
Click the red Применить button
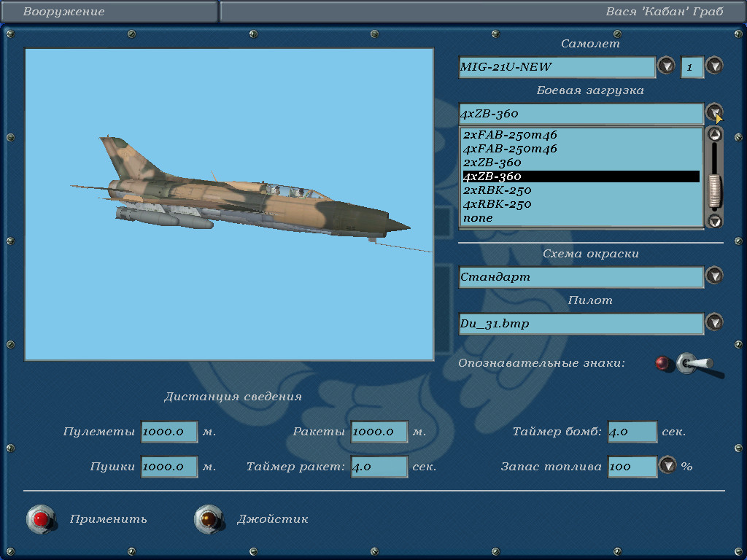(x=41, y=519)
